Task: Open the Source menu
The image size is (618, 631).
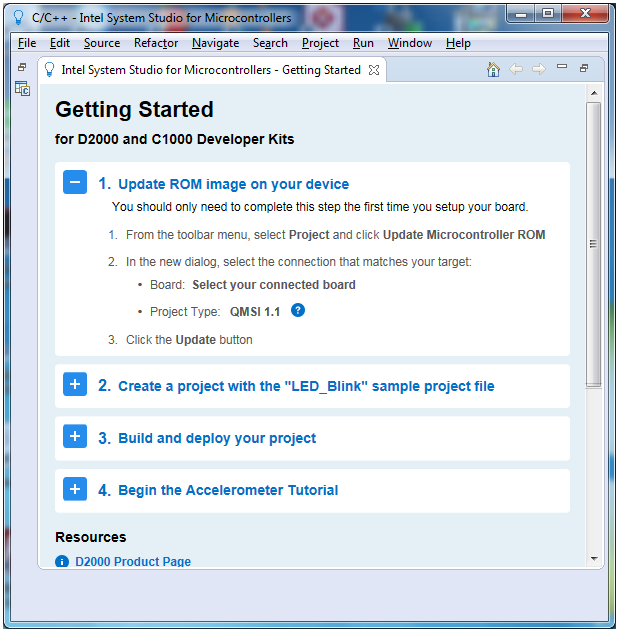Action: point(102,43)
